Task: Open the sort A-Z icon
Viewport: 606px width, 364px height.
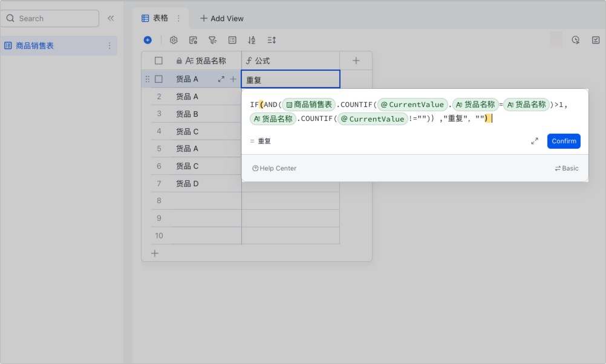Action: pos(252,40)
